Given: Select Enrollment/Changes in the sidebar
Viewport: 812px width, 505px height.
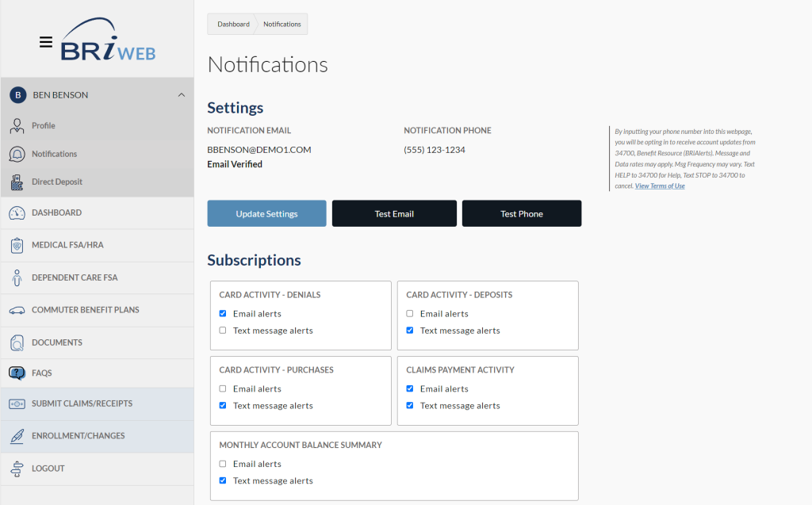Looking at the screenshot, I should pos(78,436).
